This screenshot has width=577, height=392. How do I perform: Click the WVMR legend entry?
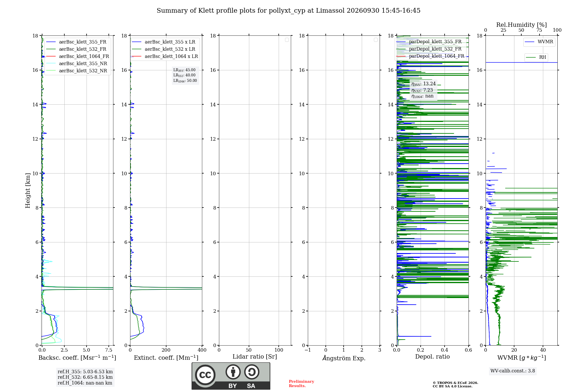click(x=539, y=42)
